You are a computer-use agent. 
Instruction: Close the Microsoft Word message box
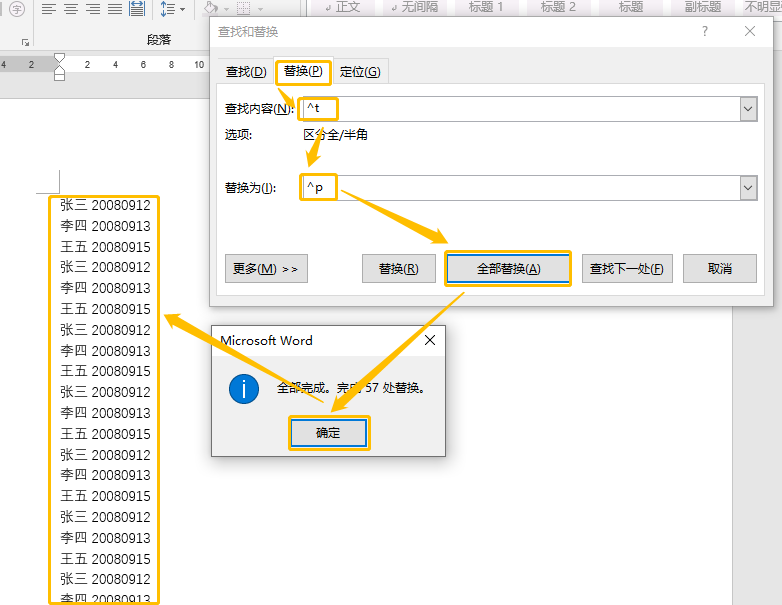(430, 340)
